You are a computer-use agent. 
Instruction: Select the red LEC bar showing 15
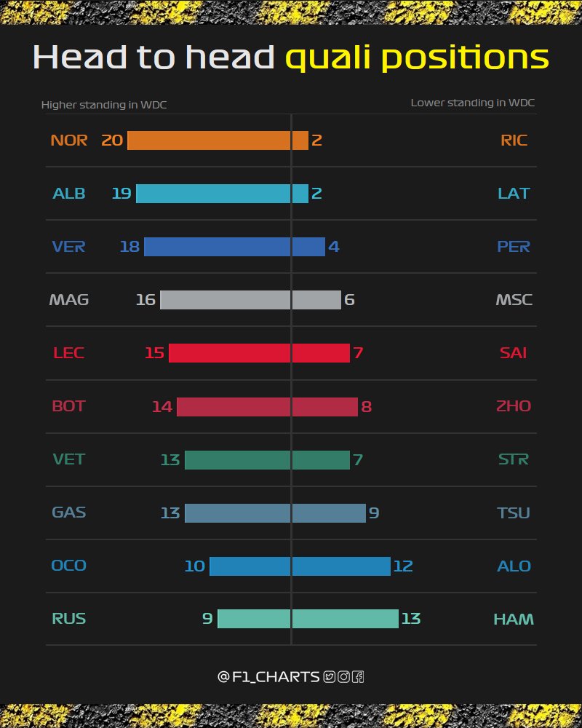click(x=229, y=353)
